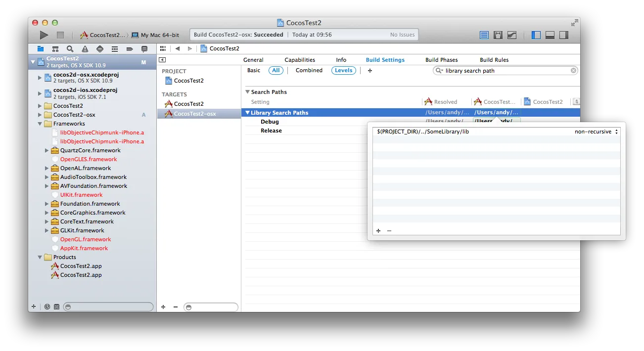Toggle the Utilities pane visibility
Image resolution: width=644 pixels, height=351 pixels.
click(x=564, y=35)
